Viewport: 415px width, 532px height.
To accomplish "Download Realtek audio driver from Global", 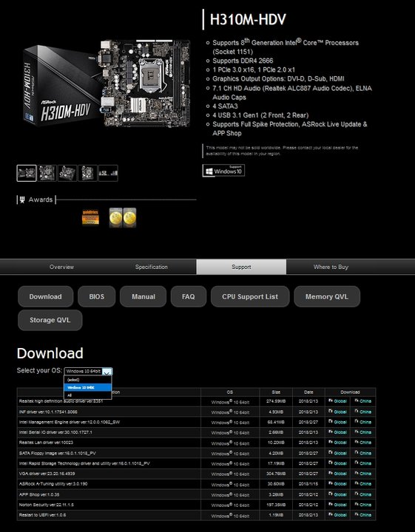I will pos(338,401).
